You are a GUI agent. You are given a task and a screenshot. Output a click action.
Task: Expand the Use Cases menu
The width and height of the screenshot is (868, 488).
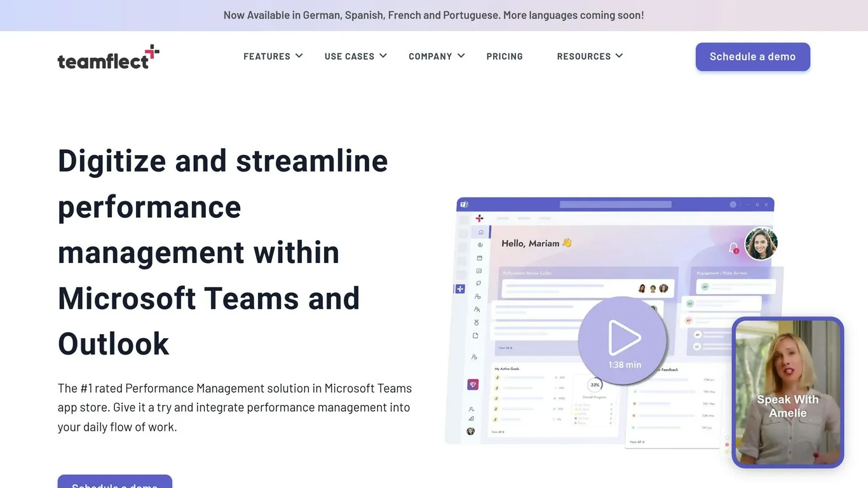click(x=356, y=57)
